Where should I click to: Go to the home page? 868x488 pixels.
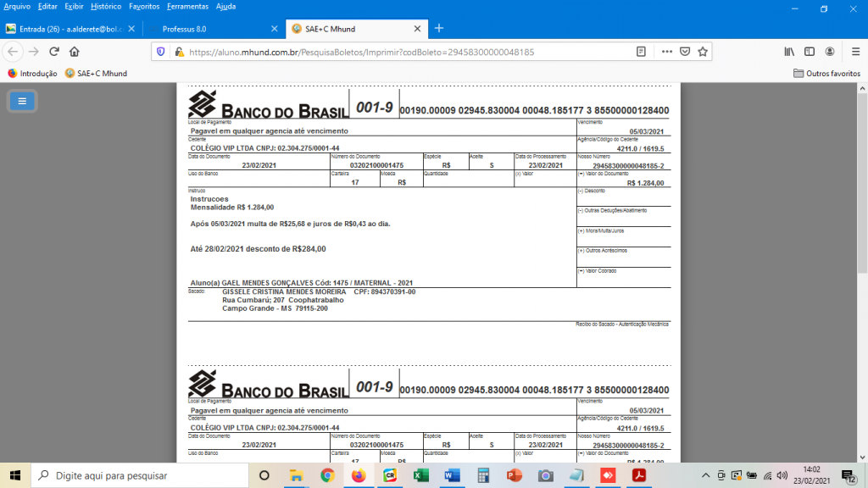point(75,52)
